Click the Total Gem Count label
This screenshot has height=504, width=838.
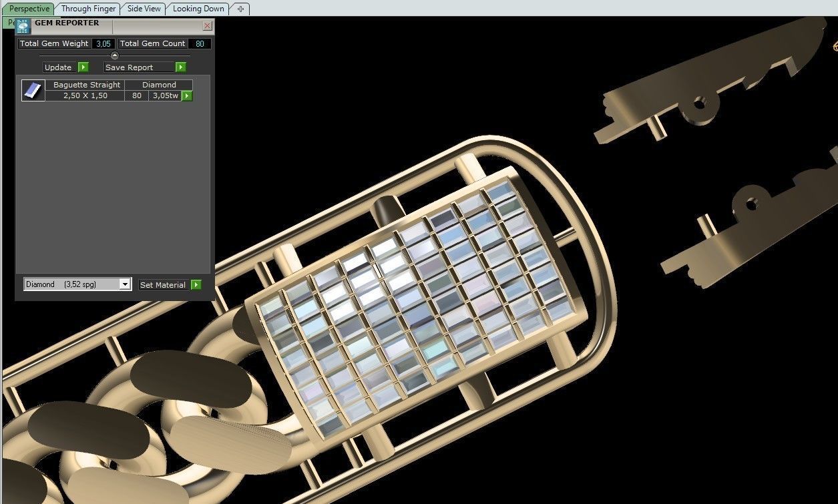[153, 43]
